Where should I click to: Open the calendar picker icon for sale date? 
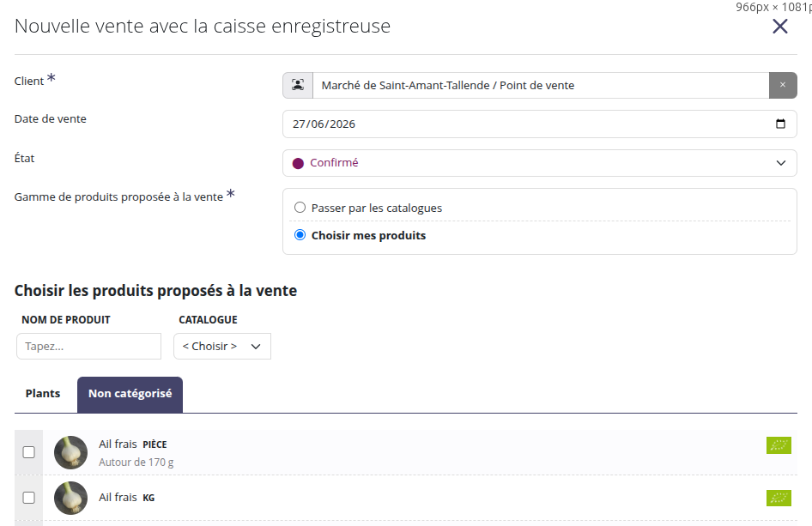coord(780,124)
